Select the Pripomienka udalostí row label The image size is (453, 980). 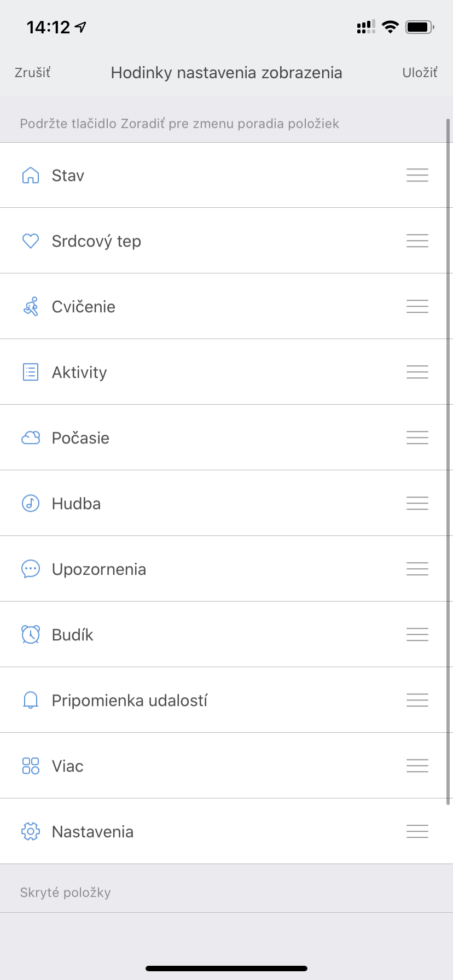pos(130,701)
